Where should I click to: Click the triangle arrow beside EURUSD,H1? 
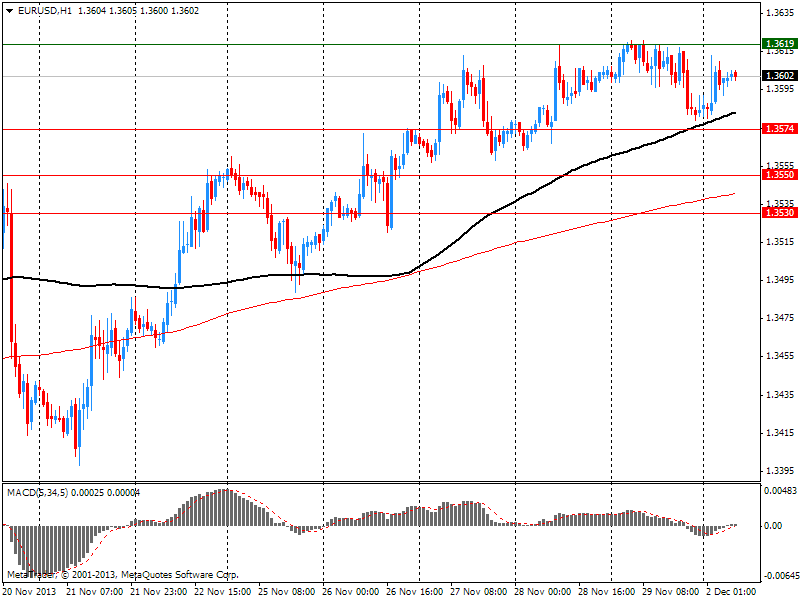click(x=8, y=9)
